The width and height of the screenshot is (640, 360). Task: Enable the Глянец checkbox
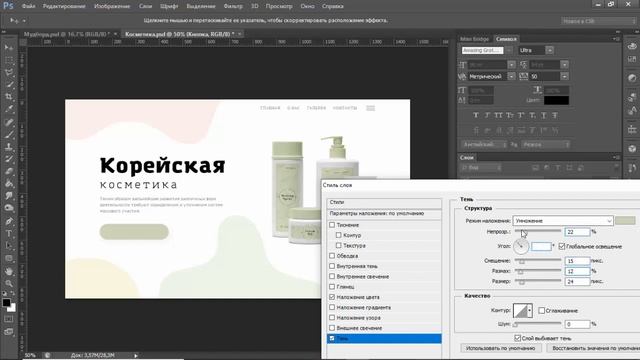(x=332, y=287)
